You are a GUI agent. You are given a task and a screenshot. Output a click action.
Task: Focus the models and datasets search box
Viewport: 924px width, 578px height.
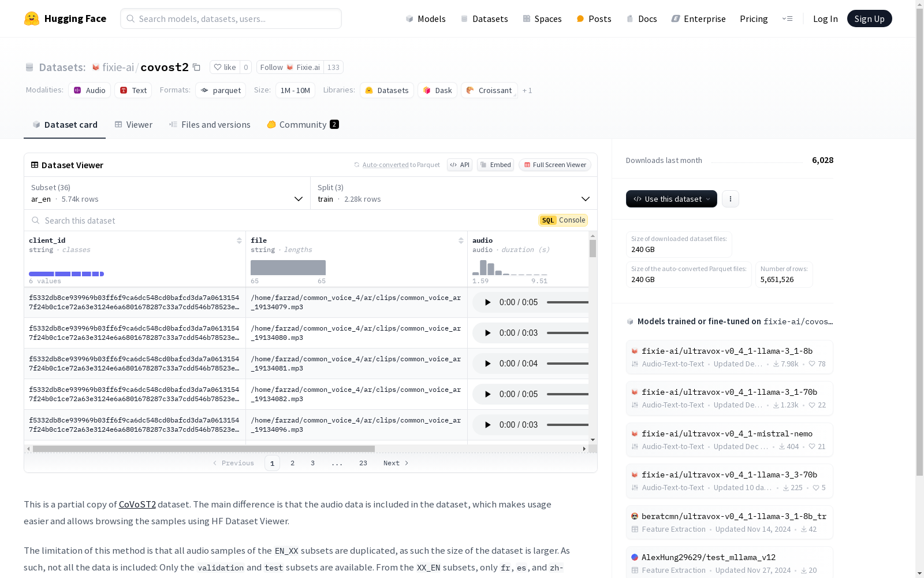pos(231,18)
